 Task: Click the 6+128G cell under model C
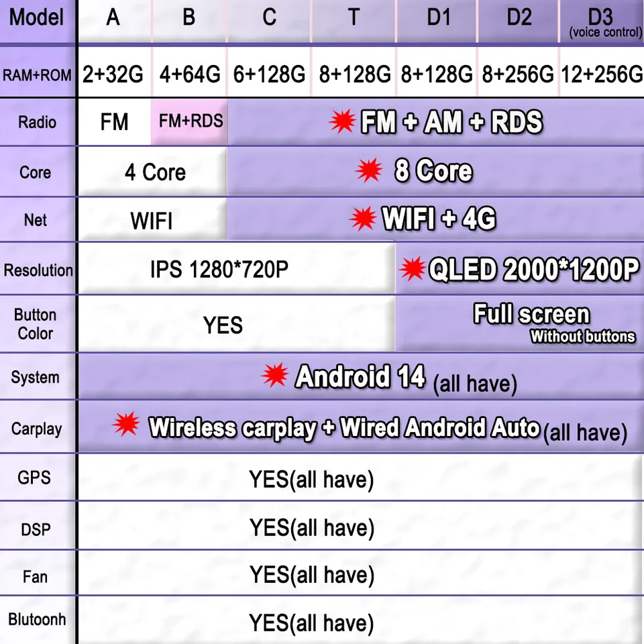click(x=269, y=74)
